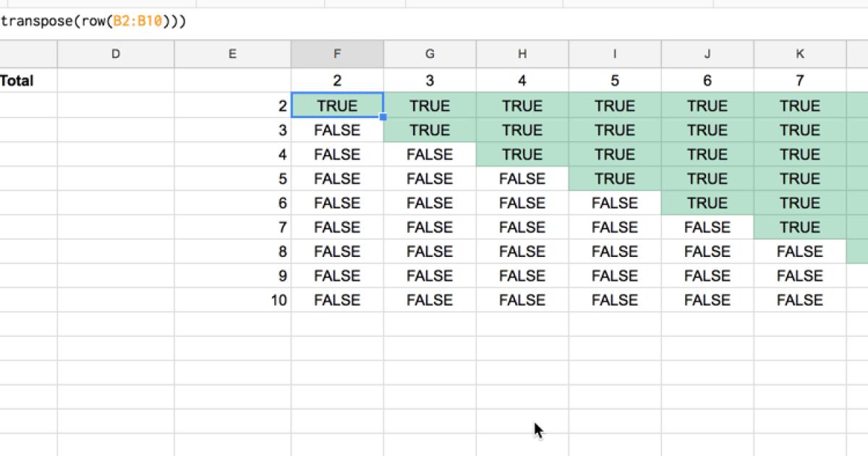This screenshot has height=456, width=868.
Task: Select the bottom green TRUE cell in column K
Action: coord(800,227)
